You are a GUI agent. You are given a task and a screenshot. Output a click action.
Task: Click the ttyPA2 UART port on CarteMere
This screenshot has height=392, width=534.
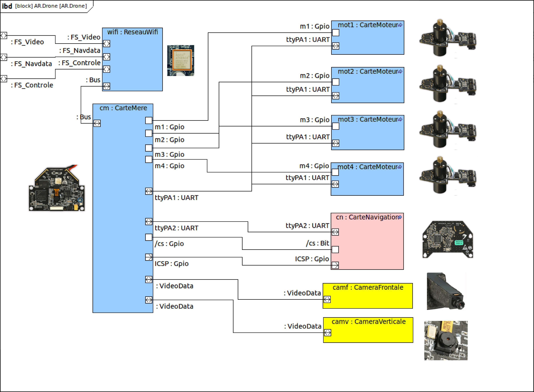[149, 222]
